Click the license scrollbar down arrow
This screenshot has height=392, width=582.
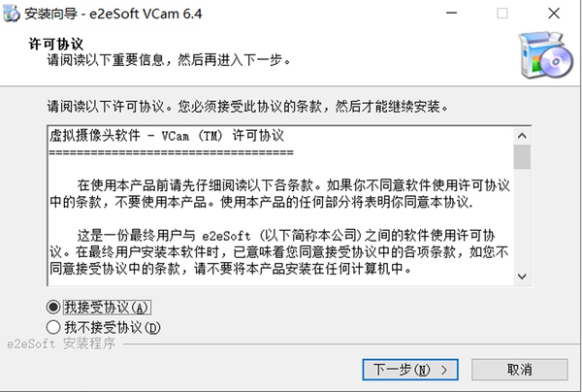[522, 277]
